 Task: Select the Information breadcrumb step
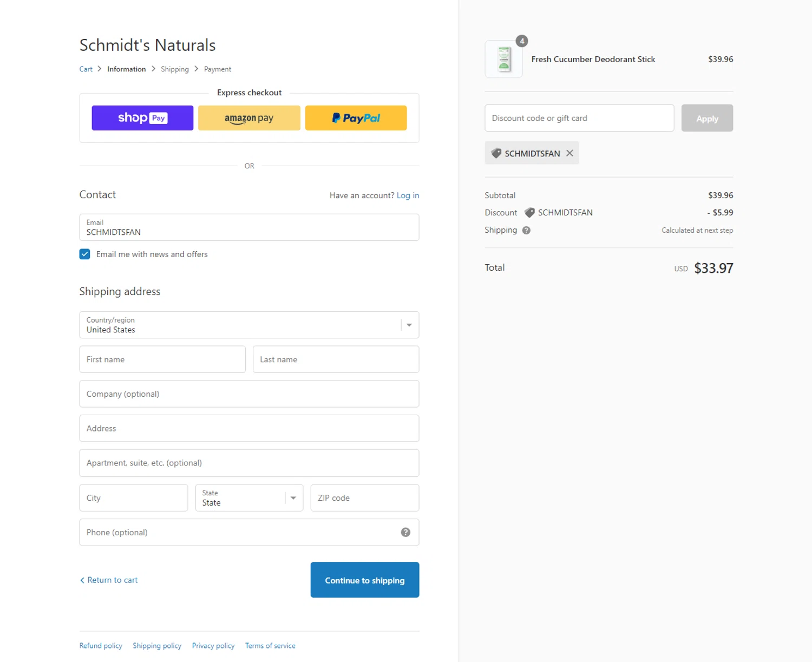126,69
